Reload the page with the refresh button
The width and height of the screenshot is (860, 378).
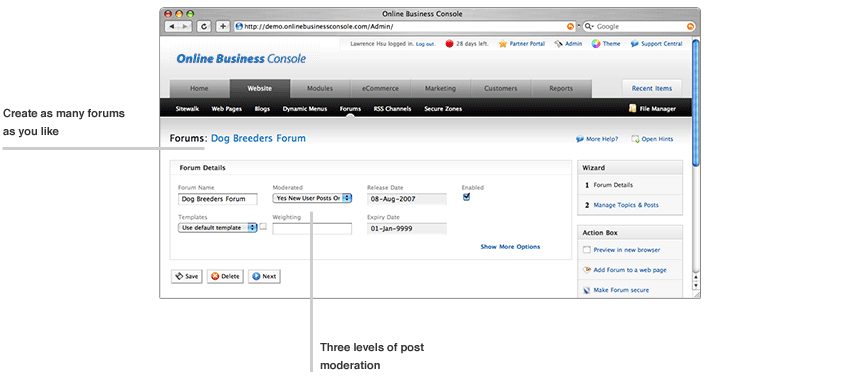click(204, 26)
